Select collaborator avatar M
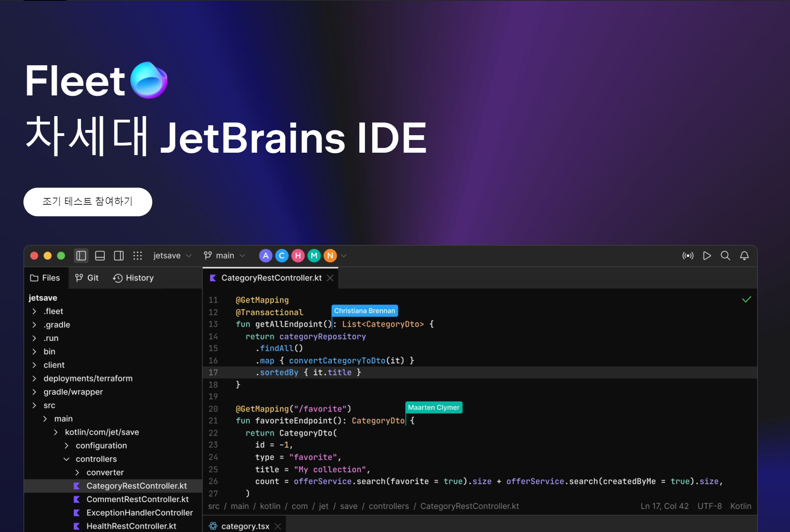 point(314,256)
